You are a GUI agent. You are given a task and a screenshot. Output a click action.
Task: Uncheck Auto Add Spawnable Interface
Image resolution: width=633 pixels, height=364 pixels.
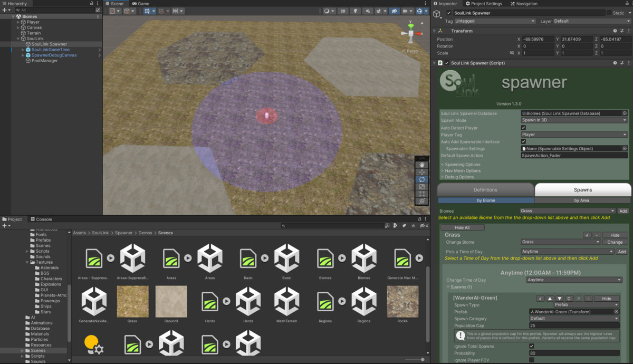[523, 141]
